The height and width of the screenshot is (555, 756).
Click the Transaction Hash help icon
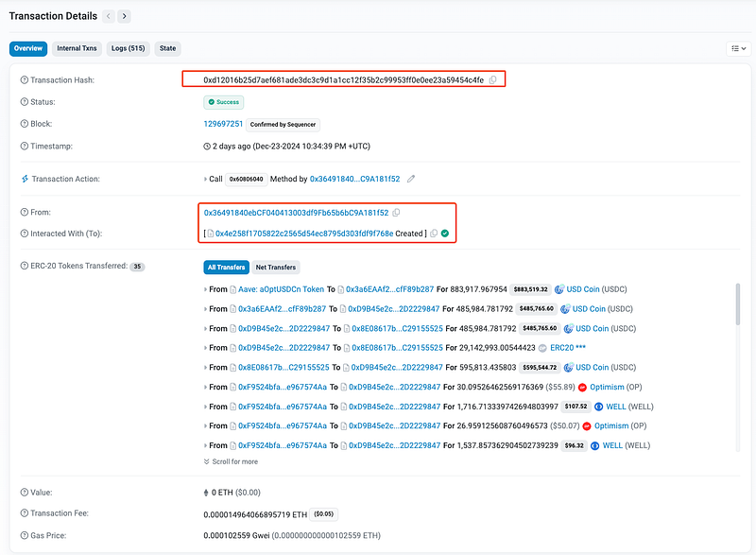[25, 80]
